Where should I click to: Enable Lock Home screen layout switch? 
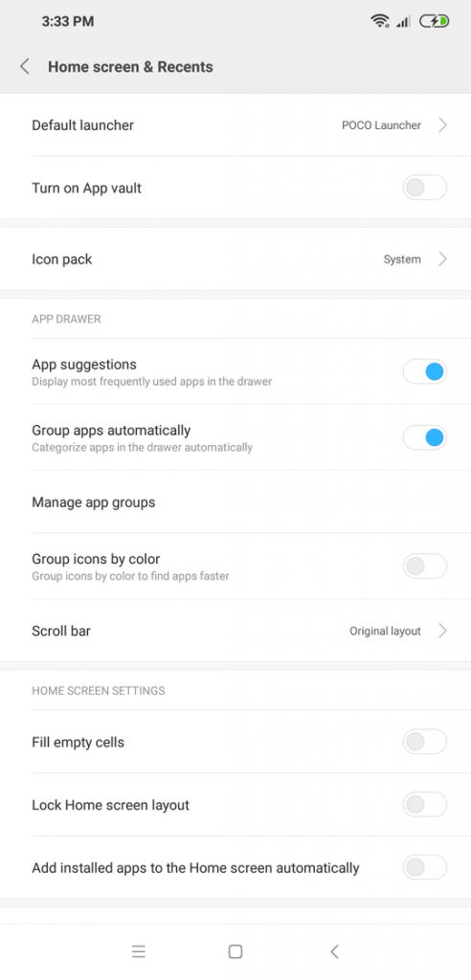pos(425,804)
